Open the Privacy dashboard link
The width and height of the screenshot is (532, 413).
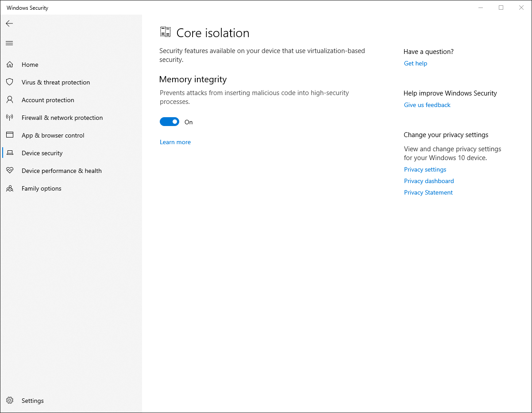pyautogui.click(x=428, y=181)
